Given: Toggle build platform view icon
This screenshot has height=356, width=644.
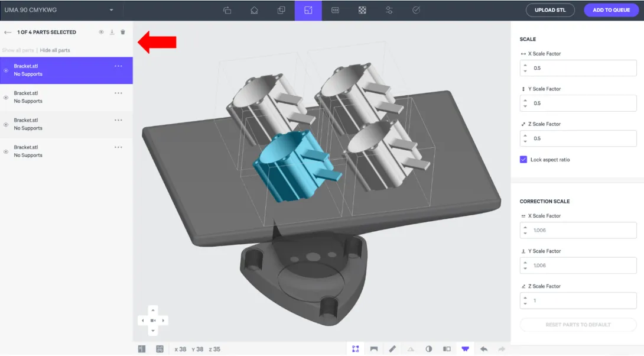Looking at the screenshot, I should pyautogui.click(x=374, y=349).
